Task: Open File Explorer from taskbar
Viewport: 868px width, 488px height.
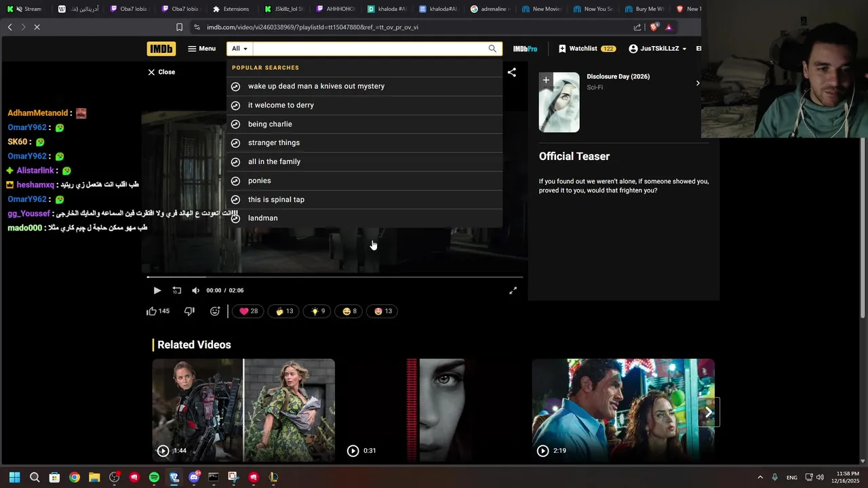Action: click(x=94, y=477)
